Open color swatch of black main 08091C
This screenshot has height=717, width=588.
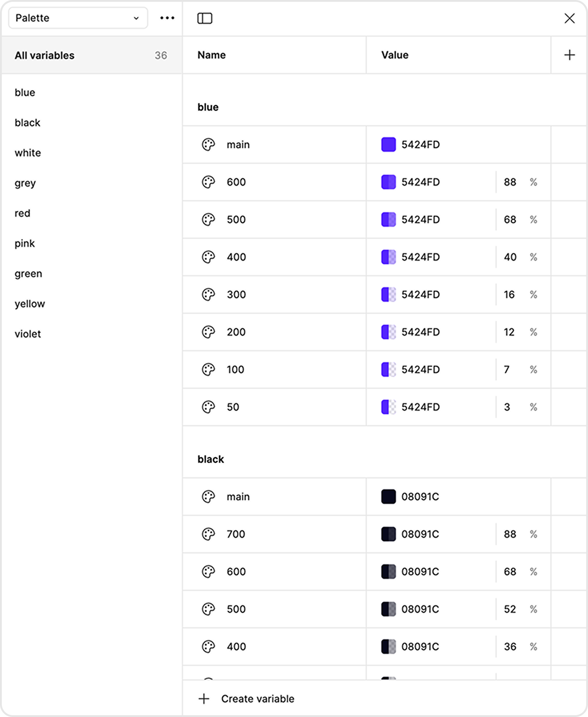(389, 497)
